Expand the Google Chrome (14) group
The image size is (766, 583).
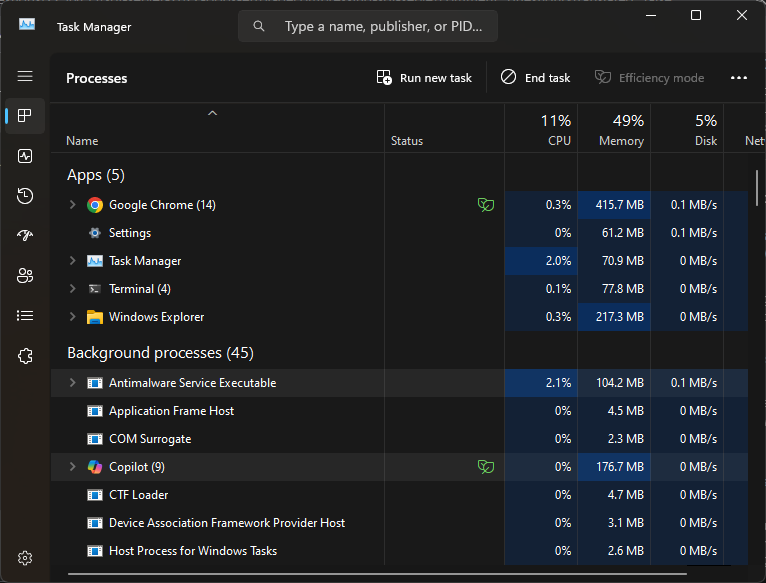pyautogui.click(x=72, y=204)
